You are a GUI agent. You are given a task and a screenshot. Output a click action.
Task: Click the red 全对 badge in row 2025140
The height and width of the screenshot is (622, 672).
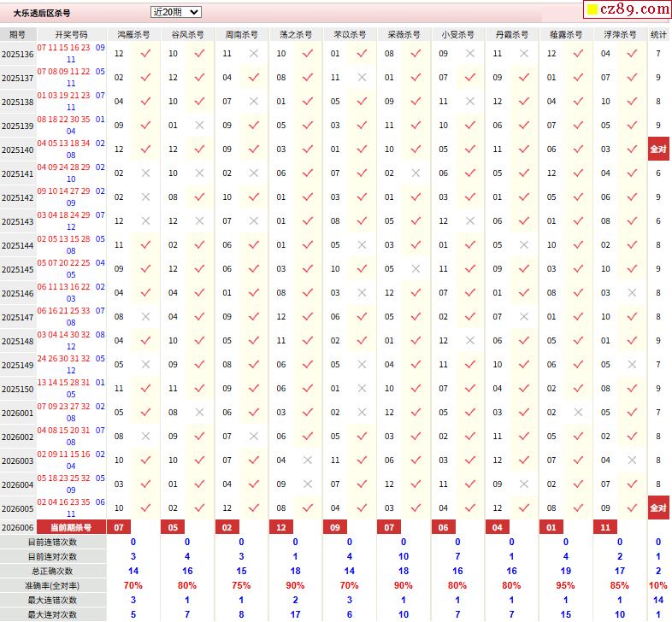658,149
